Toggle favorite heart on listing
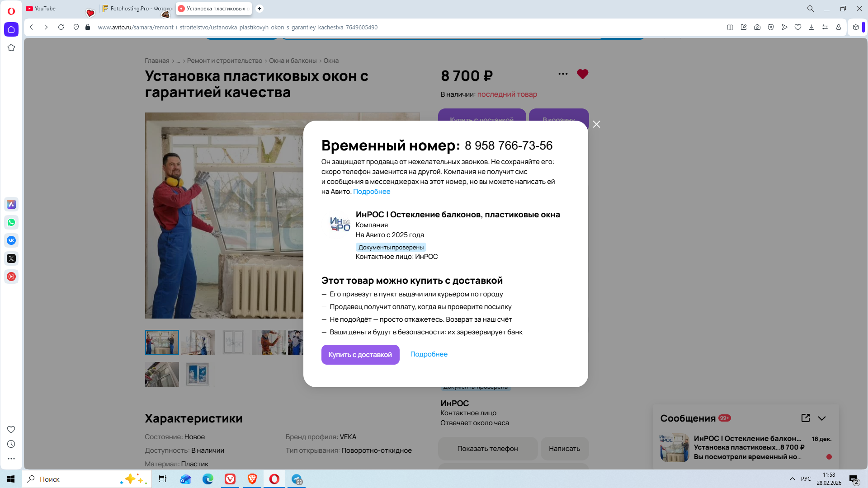 (582, 74)
